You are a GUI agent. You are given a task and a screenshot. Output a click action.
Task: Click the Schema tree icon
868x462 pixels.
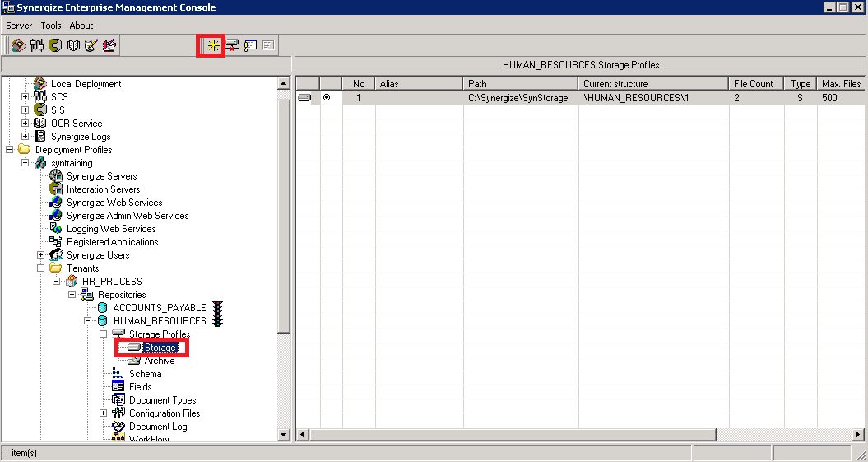point(118,374)
